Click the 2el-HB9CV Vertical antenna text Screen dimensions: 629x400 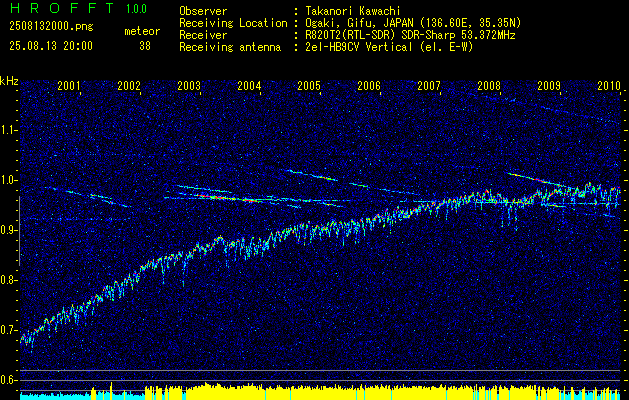[x=387, y=47]
